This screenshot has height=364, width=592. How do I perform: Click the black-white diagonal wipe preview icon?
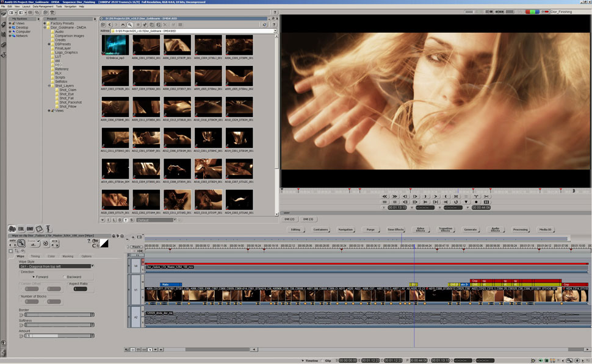click(x=104, y=243)
